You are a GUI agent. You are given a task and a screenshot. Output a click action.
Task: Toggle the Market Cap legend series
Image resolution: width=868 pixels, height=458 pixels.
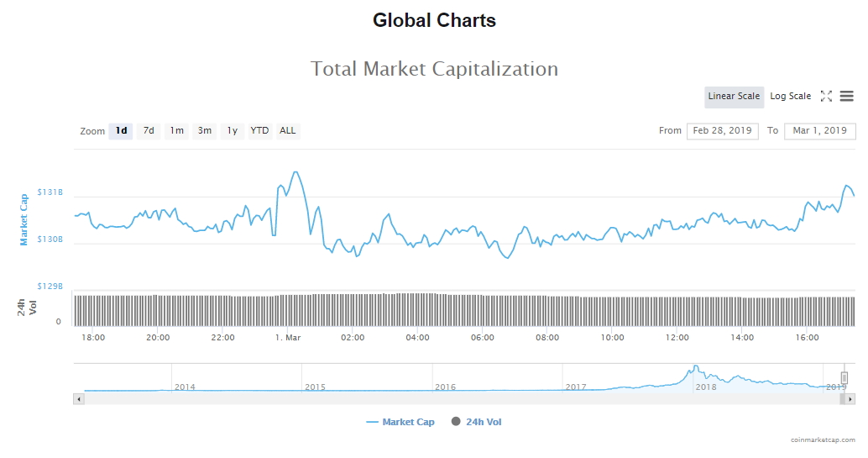pos(400,422)
